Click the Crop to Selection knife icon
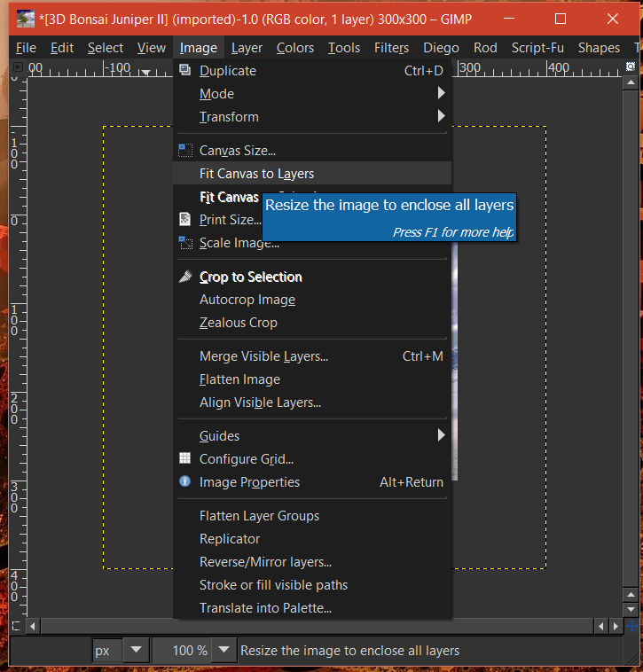643x672 pixels. (x=185, y=277)
